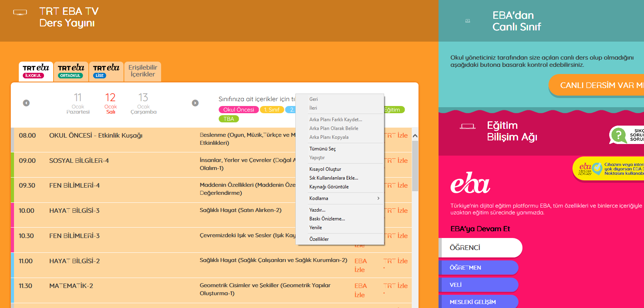Open TRT İzle for HAYAT BİLGİSİ-2

coord(395,261)
